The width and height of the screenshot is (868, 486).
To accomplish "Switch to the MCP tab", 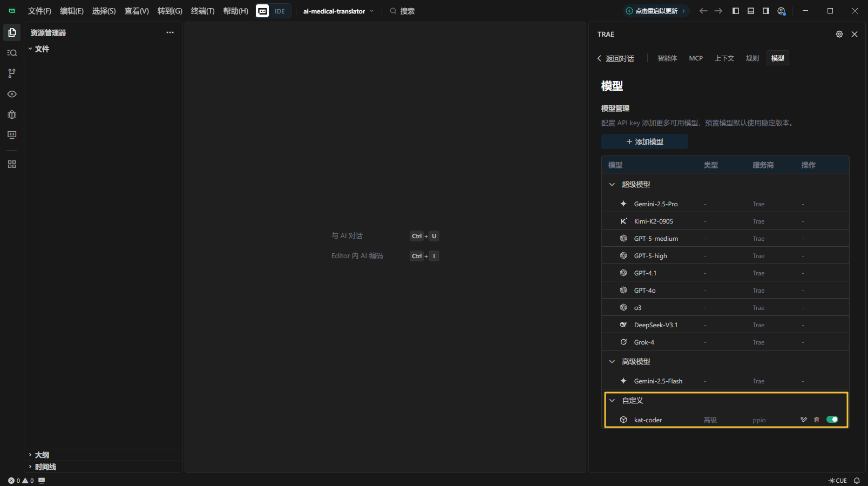I will (x=696, y=58).
